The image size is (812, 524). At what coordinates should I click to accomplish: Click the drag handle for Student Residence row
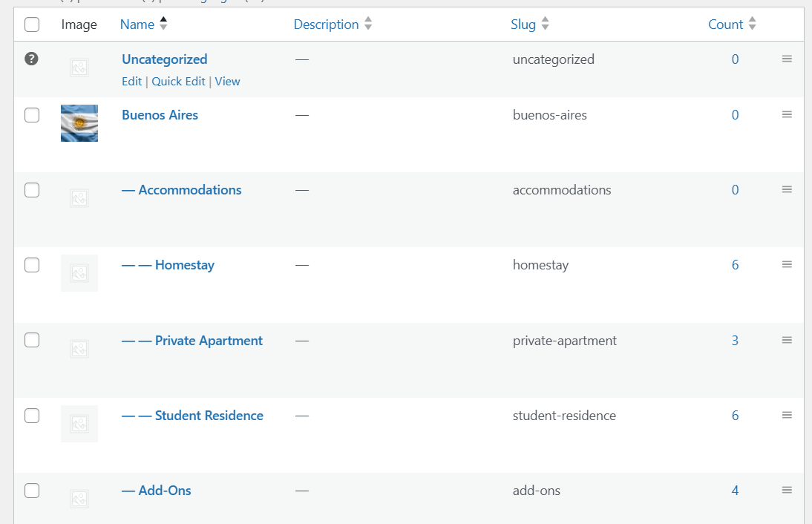[787, 416]
